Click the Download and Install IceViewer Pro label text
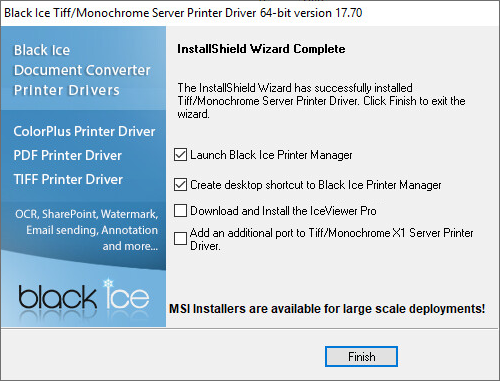 tap(283, 211)
